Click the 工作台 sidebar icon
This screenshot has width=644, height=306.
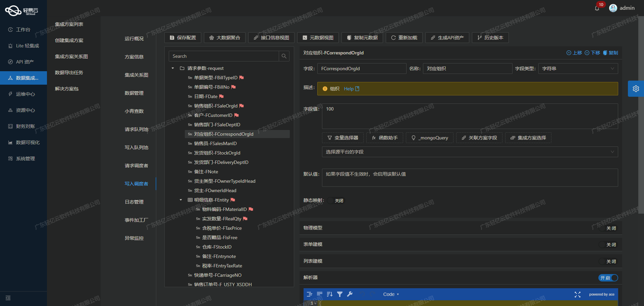coord(10,30)
